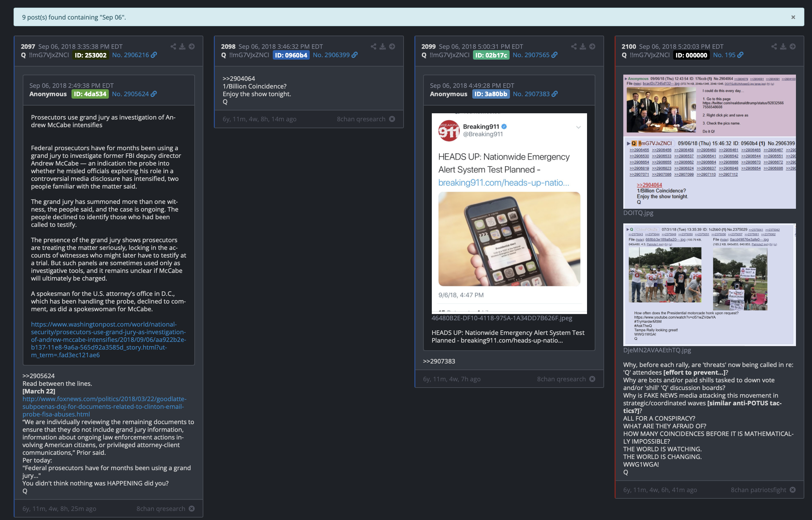This screenshot has width=812, height=520.
Task: Click "6y, 11m, 4w, 6h, 41m ago" timestamp
Action: [x=660, y=490]
